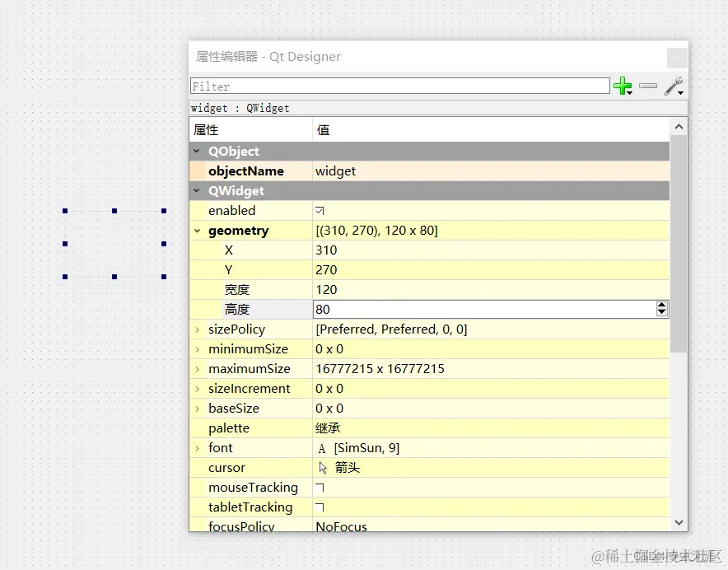
Task: Click the maximumSize value '16777215 x 16777215'
Action: pos(380,369)
